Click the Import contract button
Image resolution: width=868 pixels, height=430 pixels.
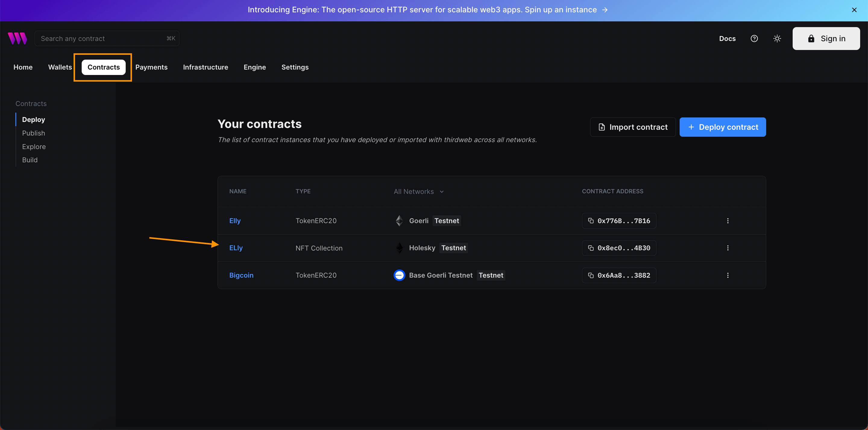[633, 127]
